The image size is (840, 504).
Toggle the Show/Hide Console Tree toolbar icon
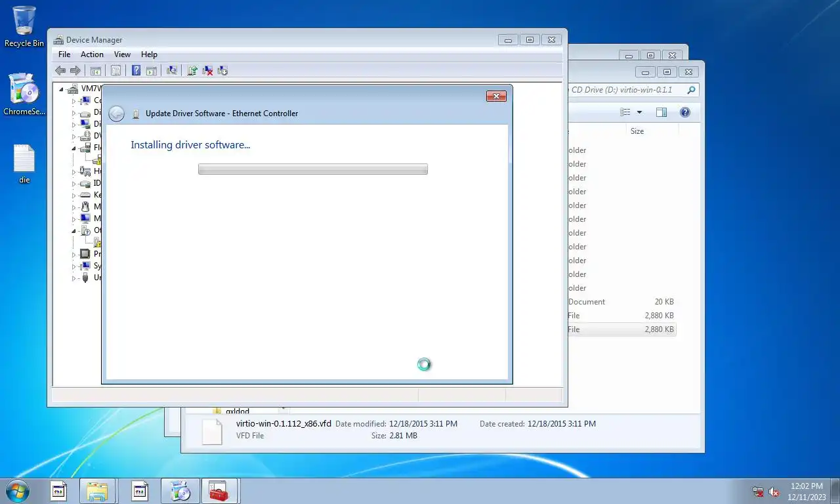96,70
